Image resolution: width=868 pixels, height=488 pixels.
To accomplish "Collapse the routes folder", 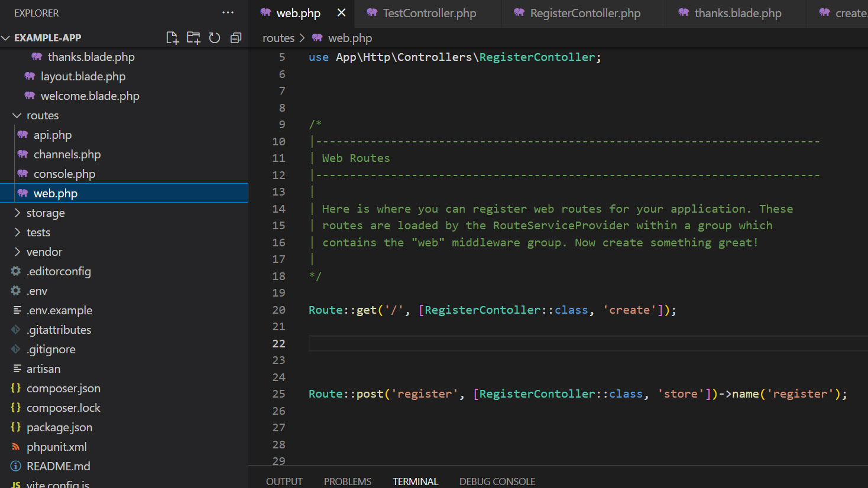I will coord(17,115).
